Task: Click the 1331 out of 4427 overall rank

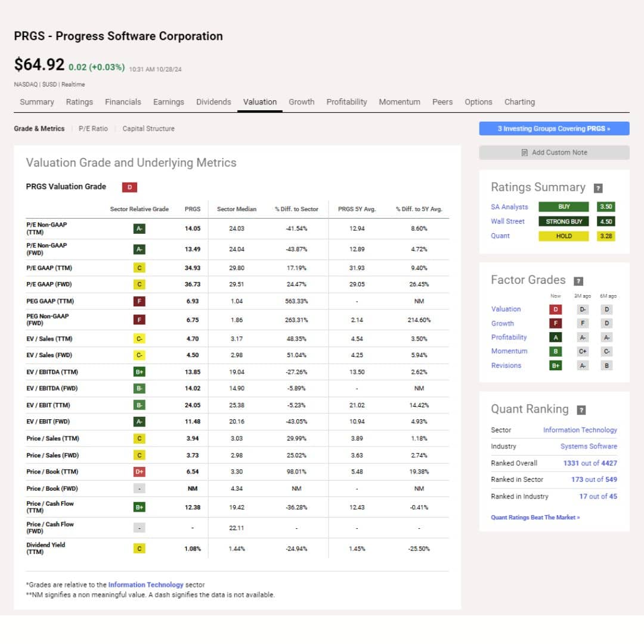Action: [x=590, y=463]
